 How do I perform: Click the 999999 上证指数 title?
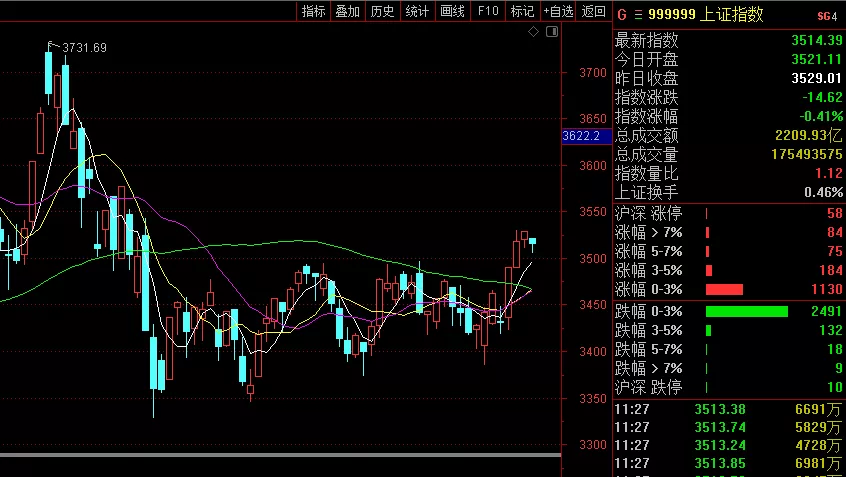tap(706, 15)
